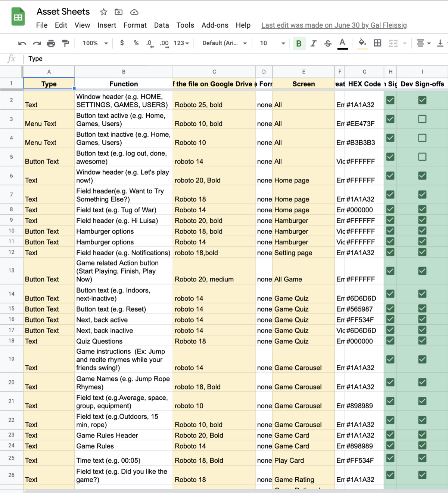
Task: Toggle bold formatting button
Action: coord(299,43)
